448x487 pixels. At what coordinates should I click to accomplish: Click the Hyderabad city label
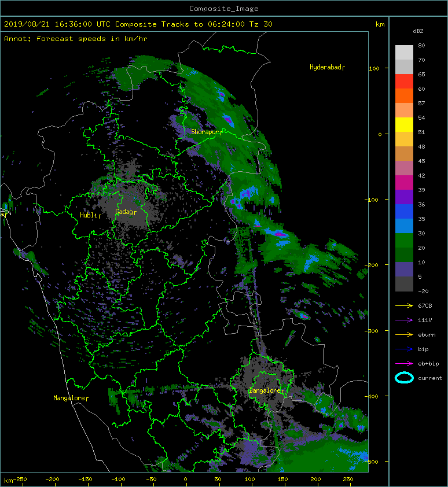click(x=325, y=67)
